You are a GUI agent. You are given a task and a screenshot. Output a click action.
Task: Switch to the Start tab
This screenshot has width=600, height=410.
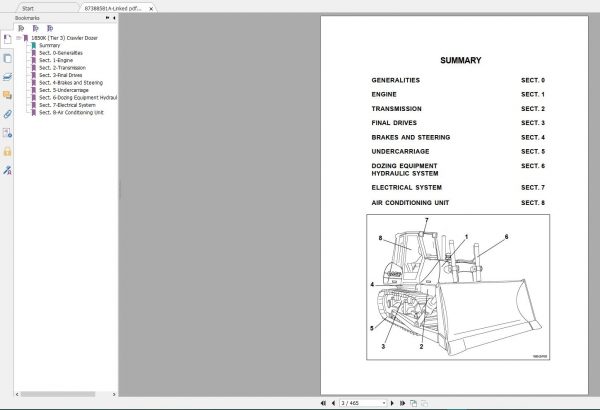click(28, 8)
